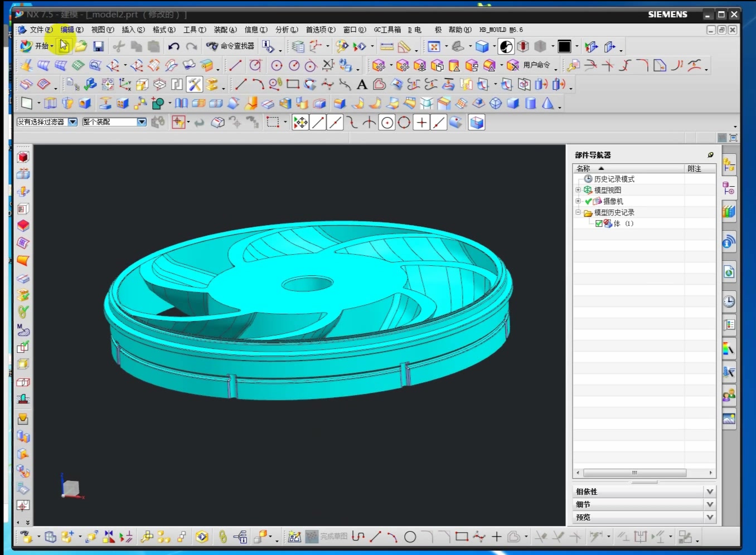Click the navigator horizontal scrollbar
This screenshot has height=555, width=756.
click(634, 473)
